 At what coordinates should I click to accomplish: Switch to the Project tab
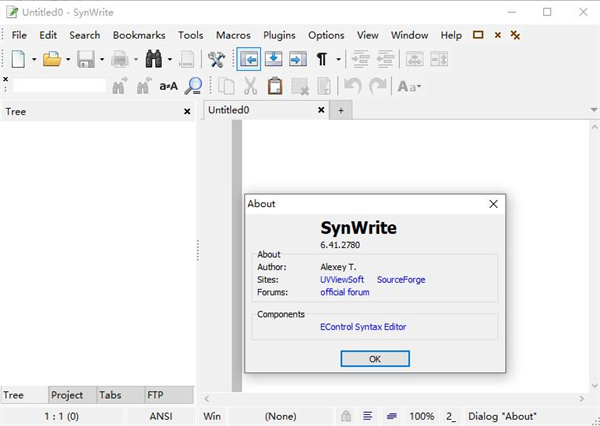pos(67,395)
